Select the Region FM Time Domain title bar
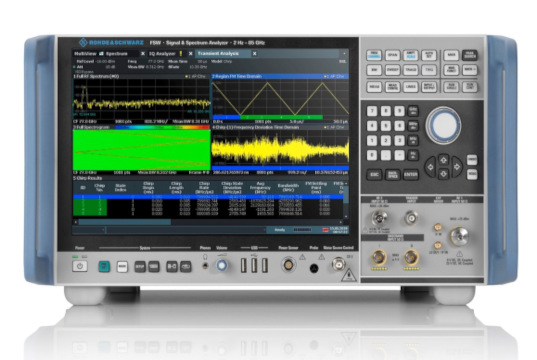 point(280,76)
